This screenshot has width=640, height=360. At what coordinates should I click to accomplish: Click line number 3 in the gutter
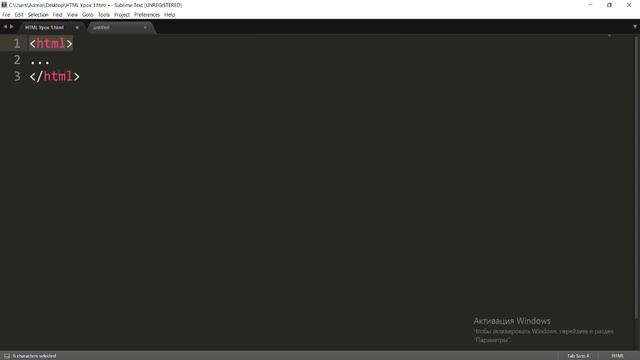coord(17,76)
